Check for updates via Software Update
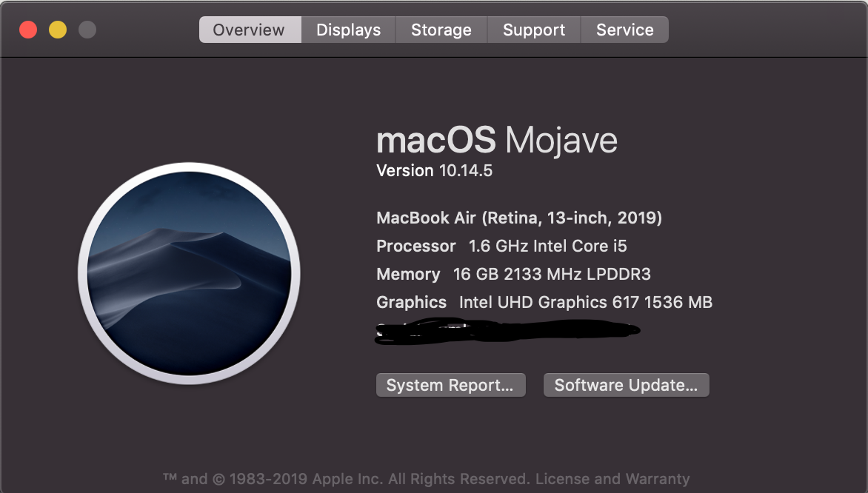 (626, 385)
